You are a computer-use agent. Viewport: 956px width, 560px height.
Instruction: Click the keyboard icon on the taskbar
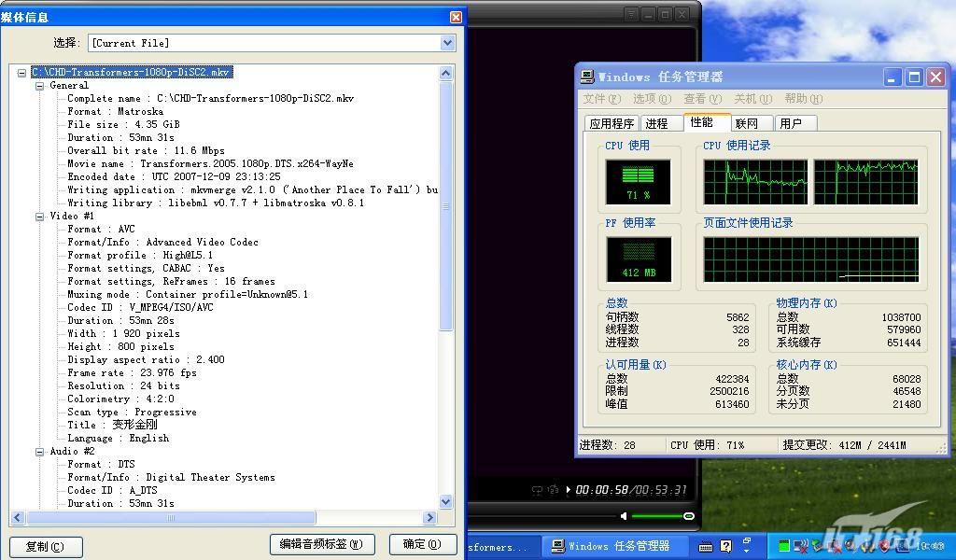(706, 547)
